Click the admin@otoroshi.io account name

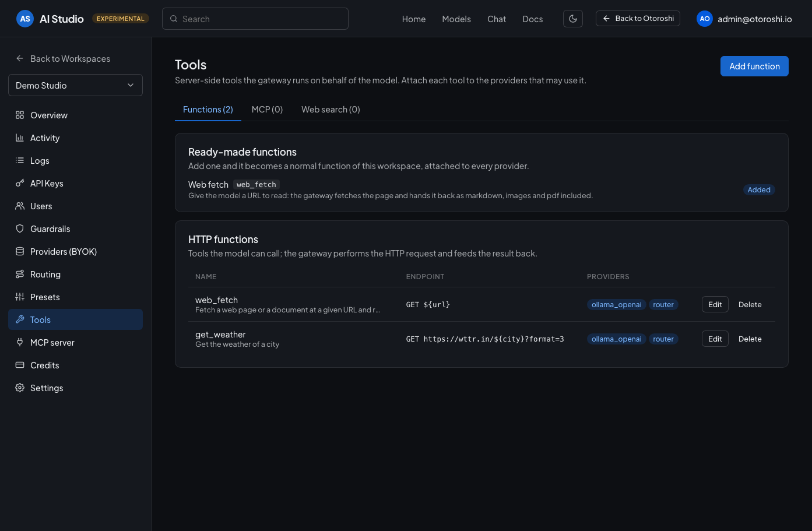coord(755,19)
